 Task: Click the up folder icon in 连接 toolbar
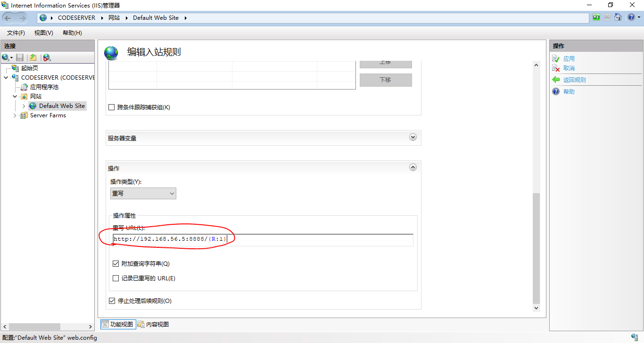(x=33, y=57)
